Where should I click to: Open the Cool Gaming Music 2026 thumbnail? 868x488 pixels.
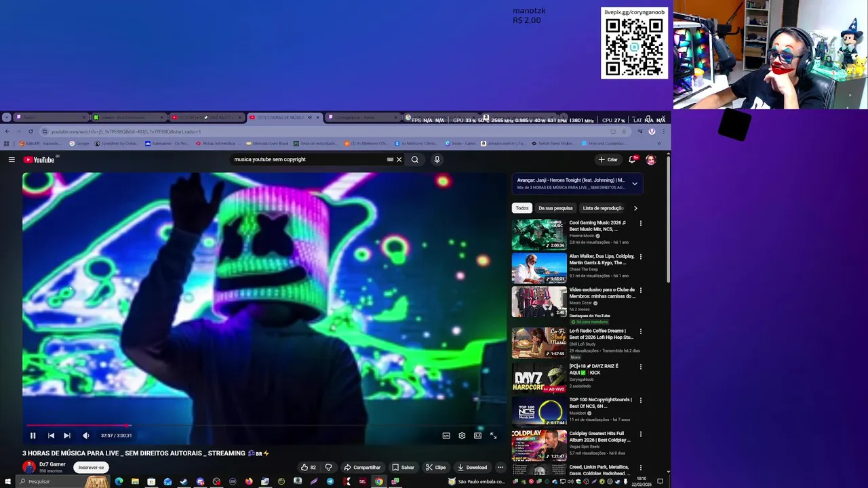pos(539,234)
